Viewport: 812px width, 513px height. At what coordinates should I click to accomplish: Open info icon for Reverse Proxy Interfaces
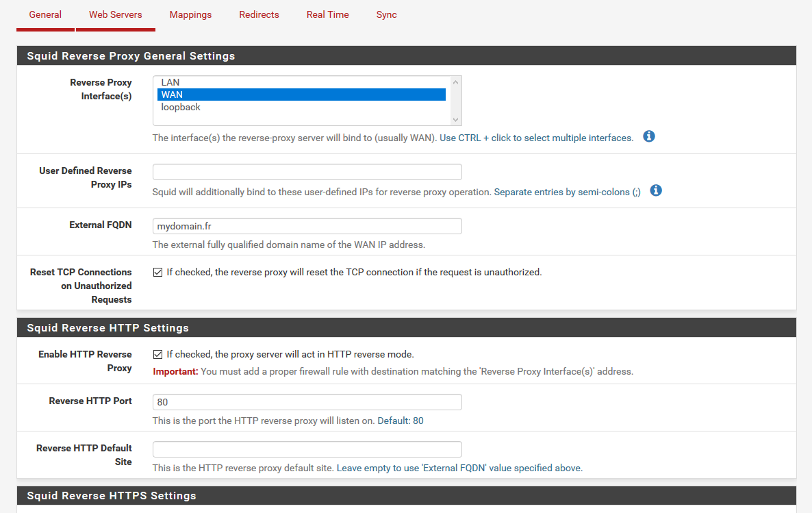649,137
